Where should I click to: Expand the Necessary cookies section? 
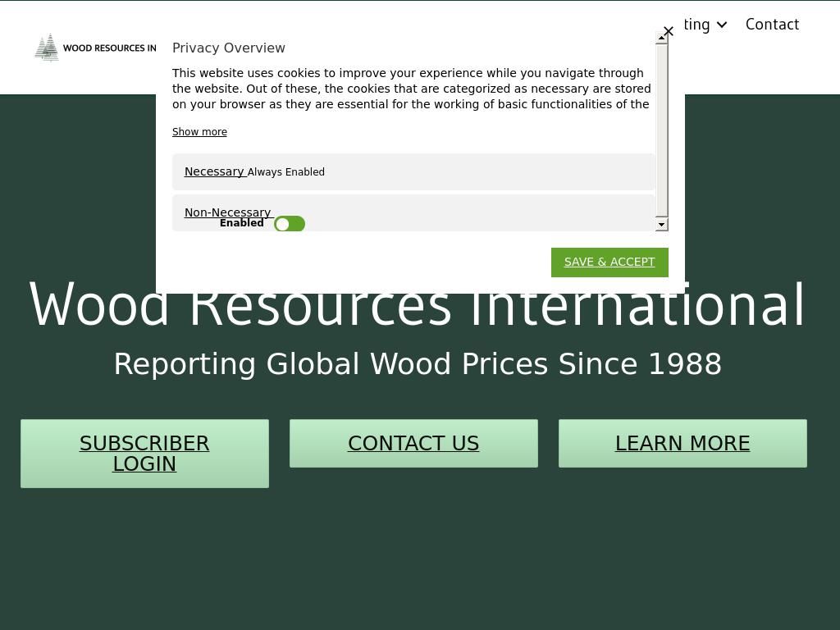coord(214,171)
